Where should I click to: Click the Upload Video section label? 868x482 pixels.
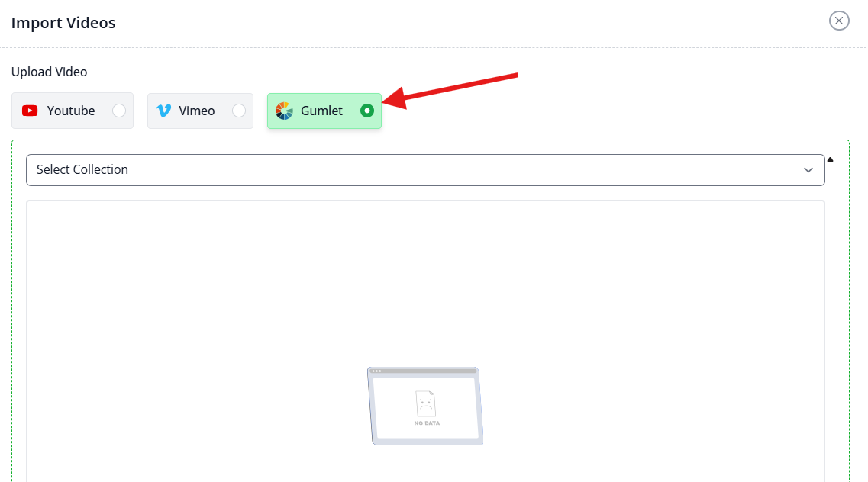(50, 72)
